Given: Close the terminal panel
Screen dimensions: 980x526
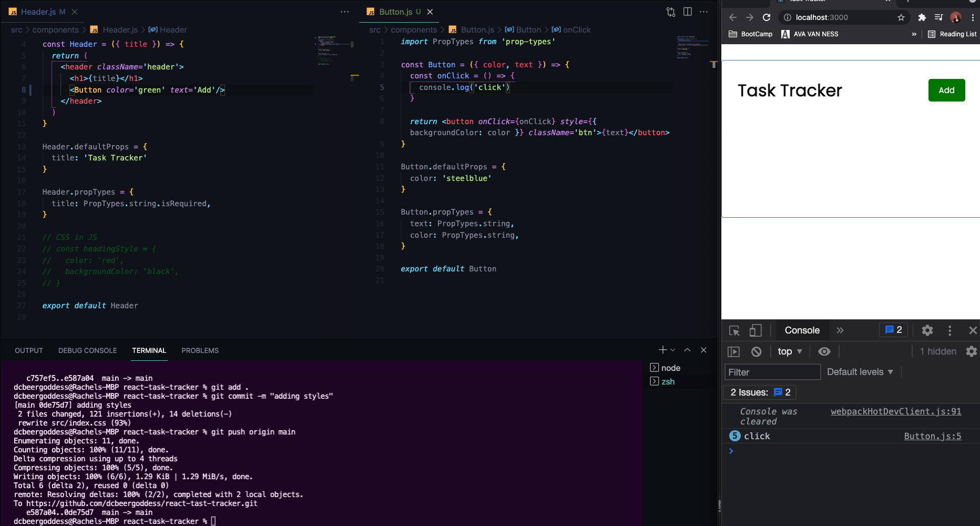Looking at the screenshot, I should point(703,350).
